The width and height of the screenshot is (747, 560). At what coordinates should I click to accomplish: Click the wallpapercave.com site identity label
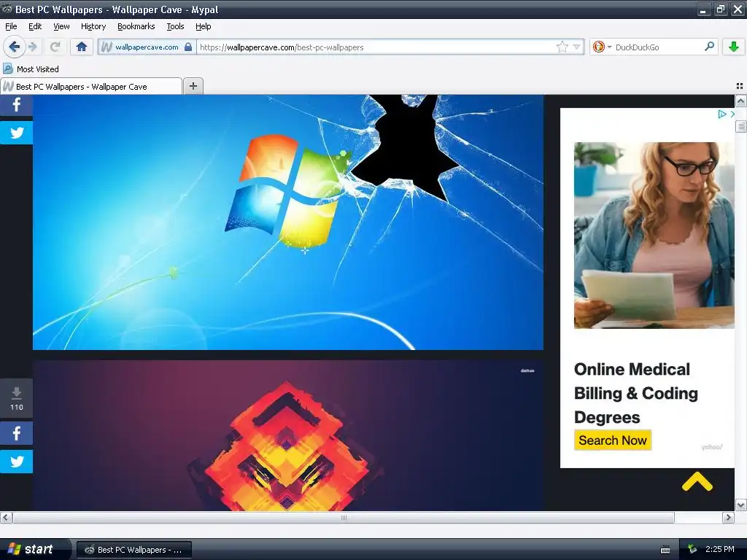[x=147, y=47]
